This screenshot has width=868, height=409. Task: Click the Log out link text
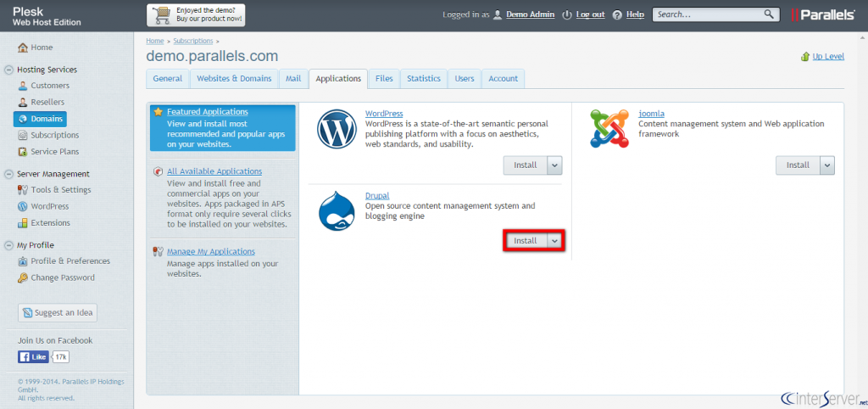(590, 15)
